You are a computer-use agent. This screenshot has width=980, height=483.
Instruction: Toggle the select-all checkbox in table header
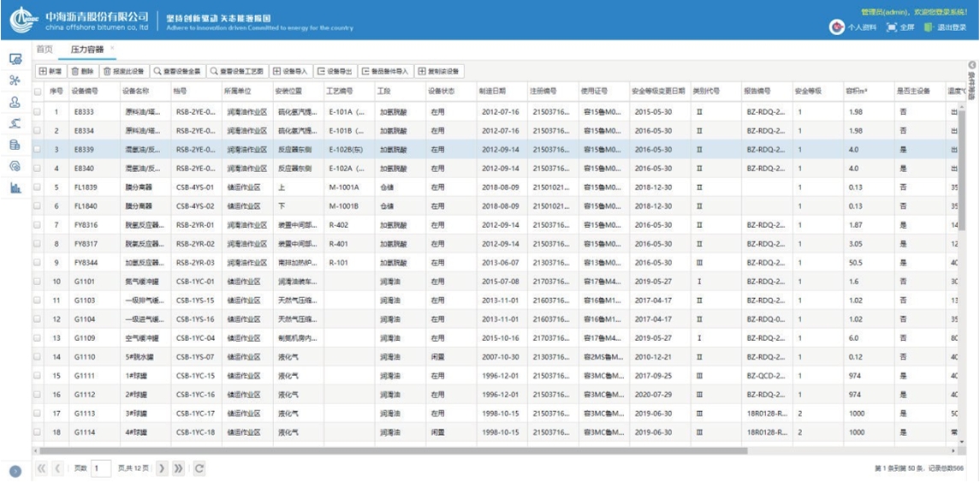tap(37, 91)
